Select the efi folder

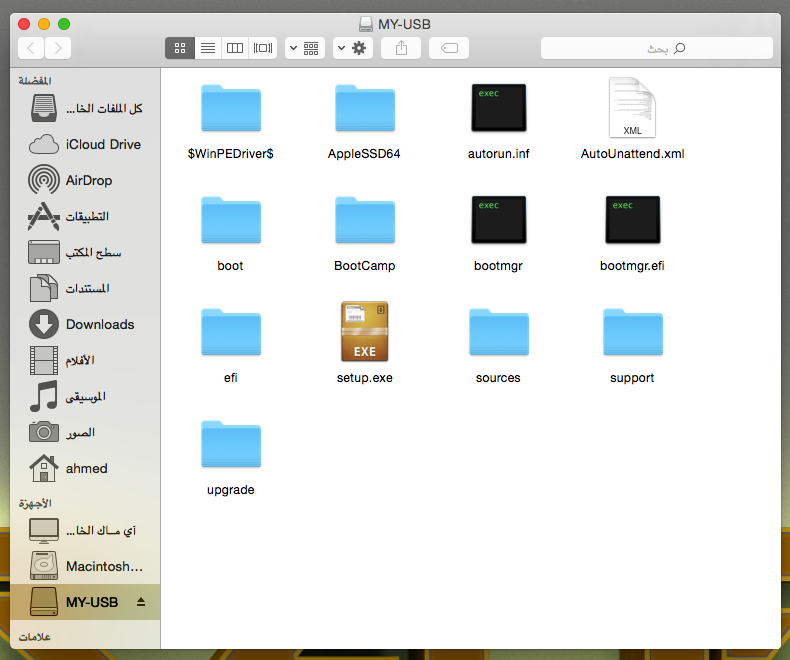click(231, 332)
